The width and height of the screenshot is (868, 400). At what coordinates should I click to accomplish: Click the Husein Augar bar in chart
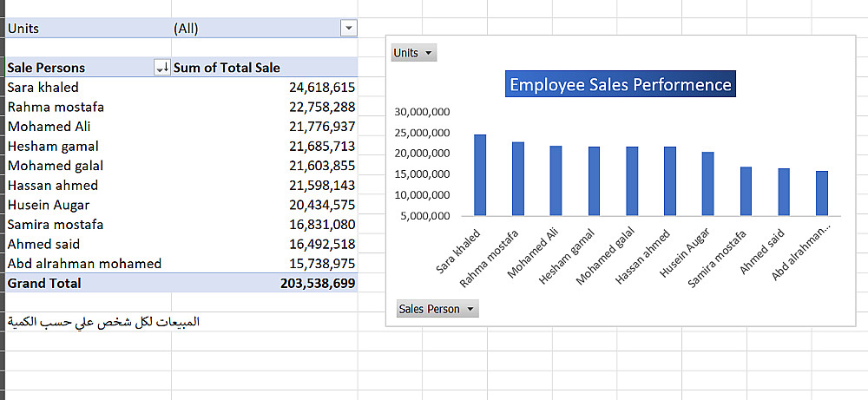click(x=708, y=183)
